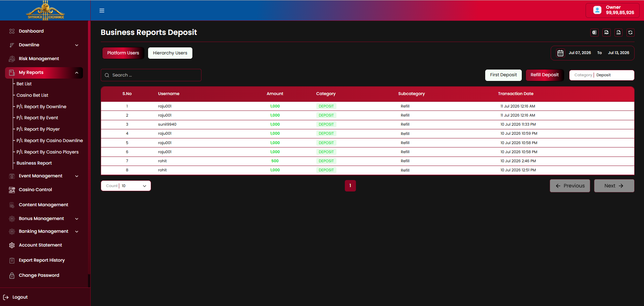The height and width of the screenshot is (306, 644).
Task: Click the Amount column header
Action: tap(275, 94)
